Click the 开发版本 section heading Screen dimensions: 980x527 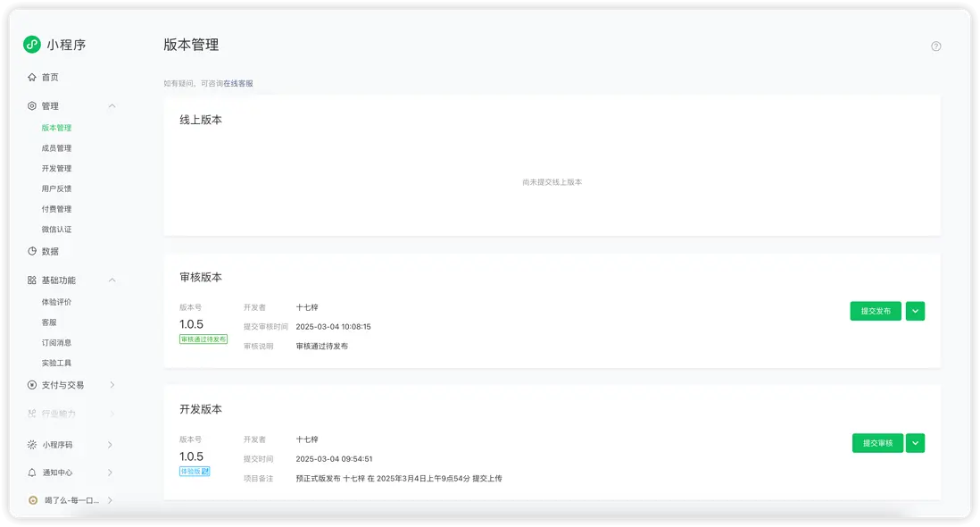(x=201, y=409)
